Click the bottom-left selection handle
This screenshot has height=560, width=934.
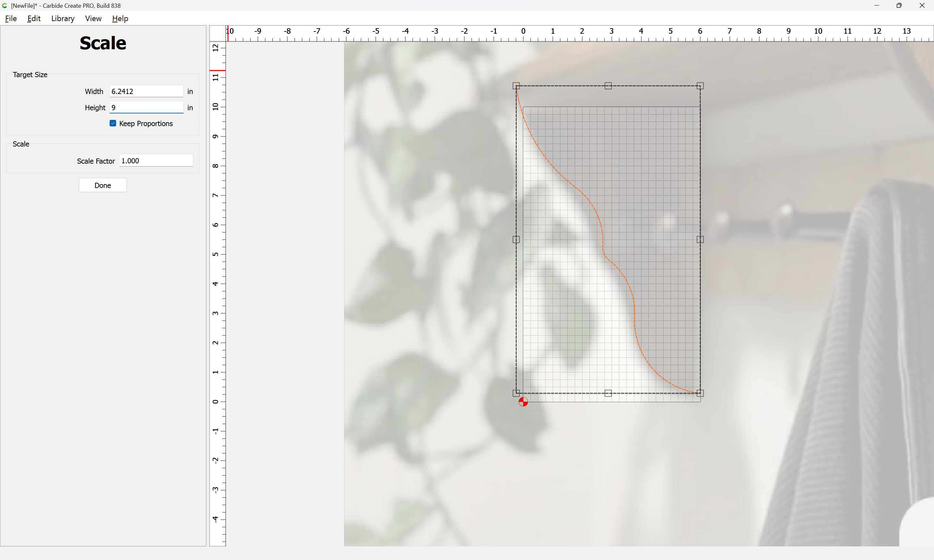point(516,393)
